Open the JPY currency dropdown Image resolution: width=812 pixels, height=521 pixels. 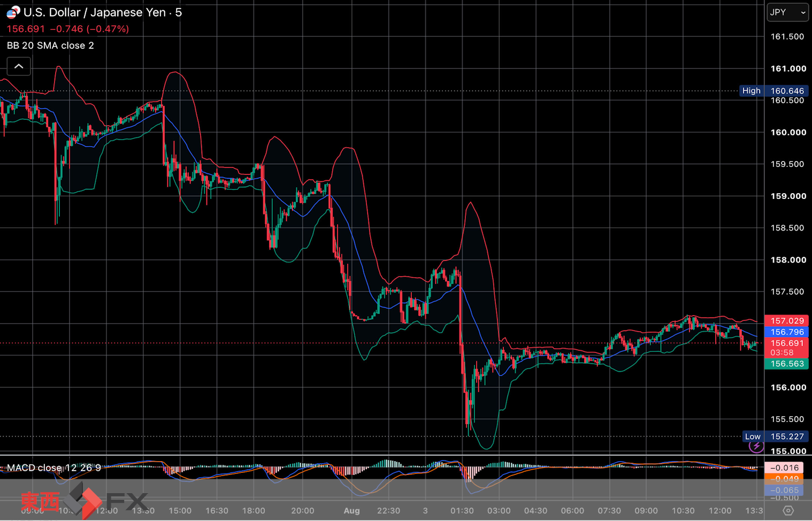click(787, 12)
